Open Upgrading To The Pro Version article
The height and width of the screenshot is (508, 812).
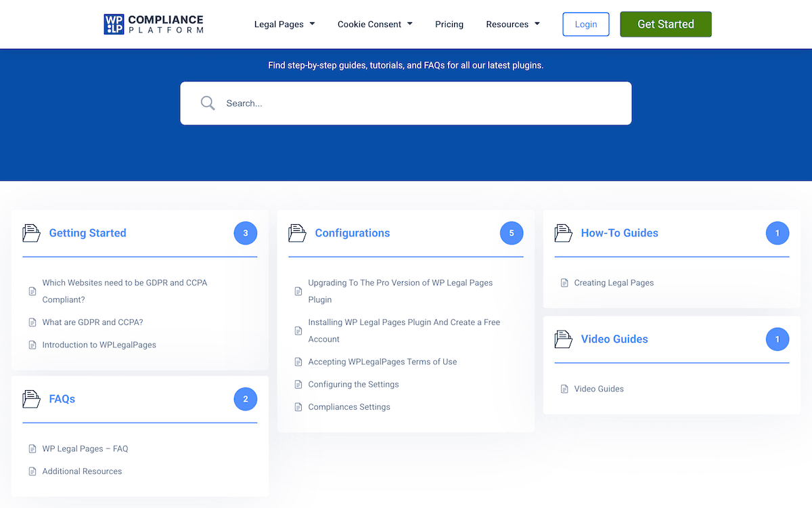tap(401, 291)
